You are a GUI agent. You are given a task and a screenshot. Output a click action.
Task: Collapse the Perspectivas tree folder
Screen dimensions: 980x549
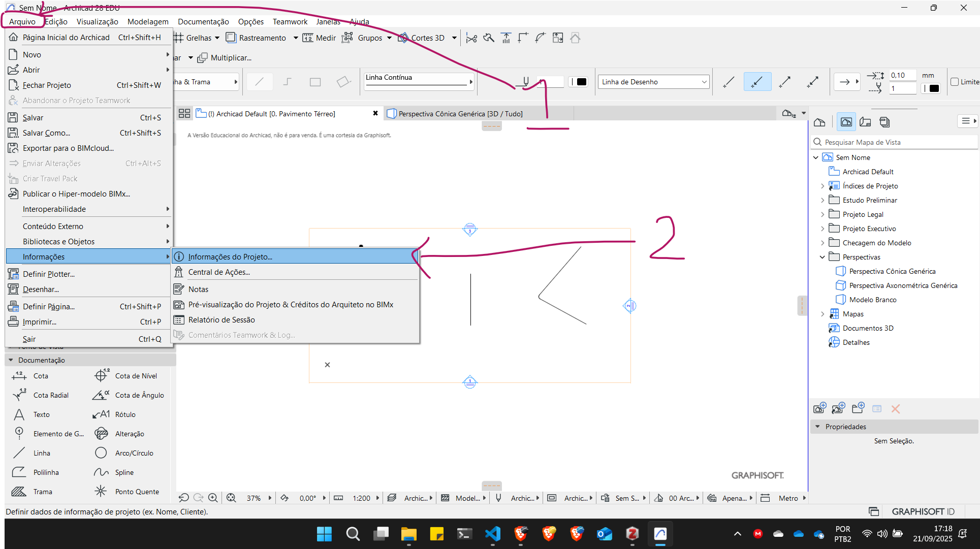pos(823,257)
